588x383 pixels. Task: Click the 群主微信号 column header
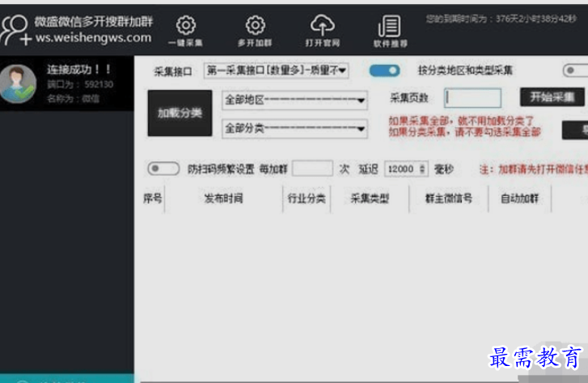coord(449,198)
